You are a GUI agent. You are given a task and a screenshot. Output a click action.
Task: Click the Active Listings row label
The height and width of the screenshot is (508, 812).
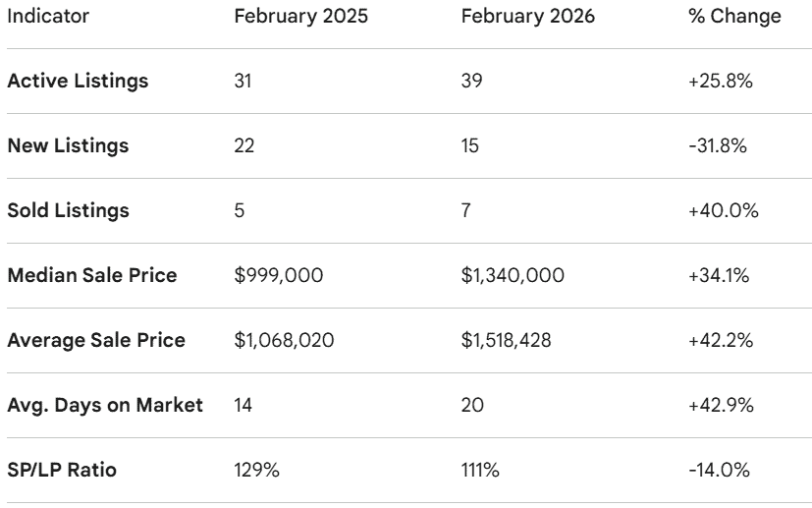coord(78,82)
